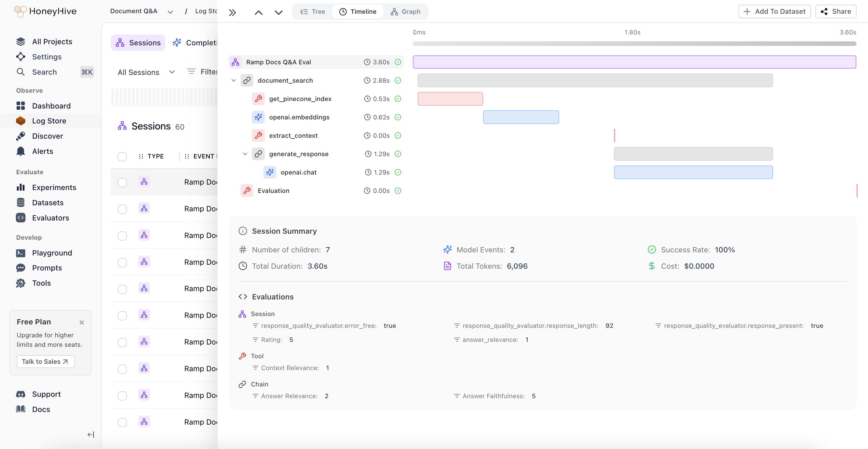This screenshot has height=449, width=868.
Task: Check the second Ramp Docs session row
Action: 122,209
